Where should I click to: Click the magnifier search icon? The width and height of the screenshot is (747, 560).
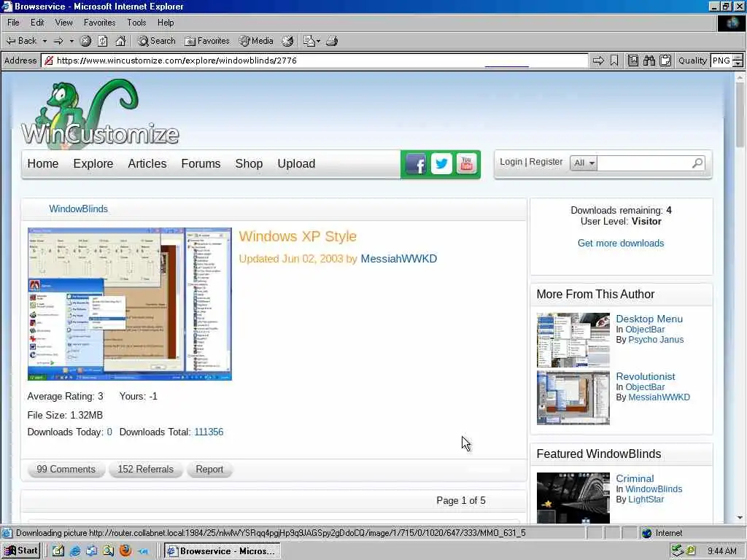697,163
